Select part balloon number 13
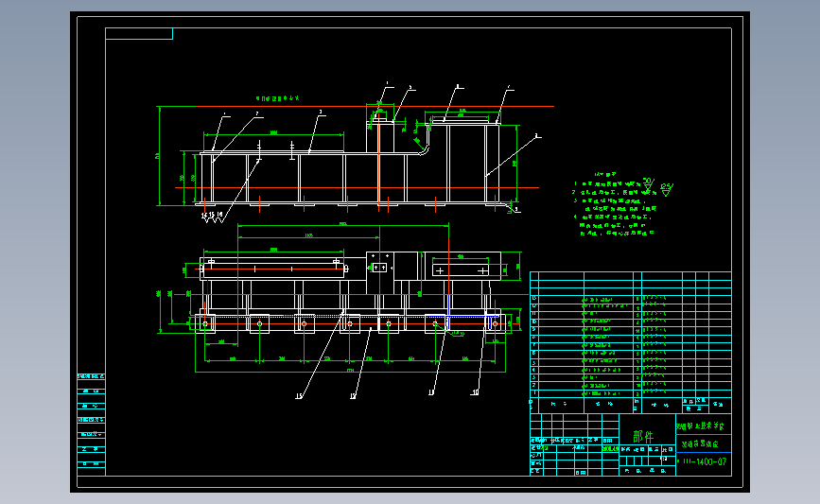This screenshot has height=504, width=820. coord(299,396)
